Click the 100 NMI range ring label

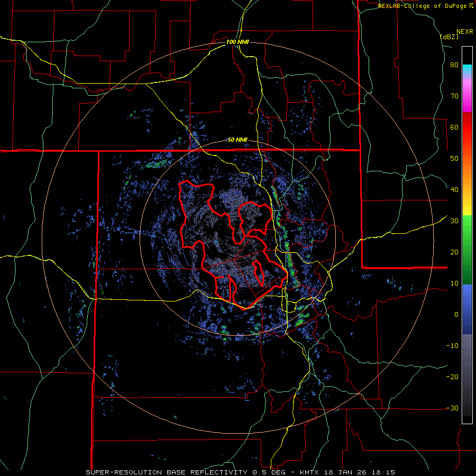237,42
